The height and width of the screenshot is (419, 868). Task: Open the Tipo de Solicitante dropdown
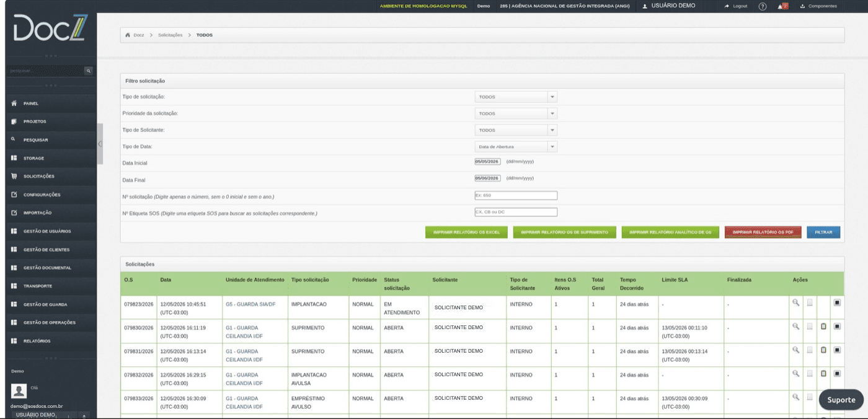point(516,130)
